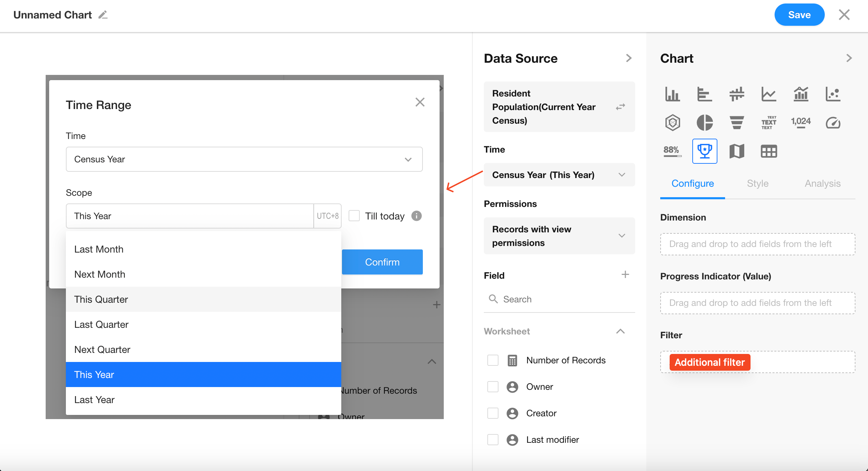The height and width of the screenshot is (471, 868).
Task: Enable the Till today checkbox
Action: pyautogui.click(x=354, y=216)
